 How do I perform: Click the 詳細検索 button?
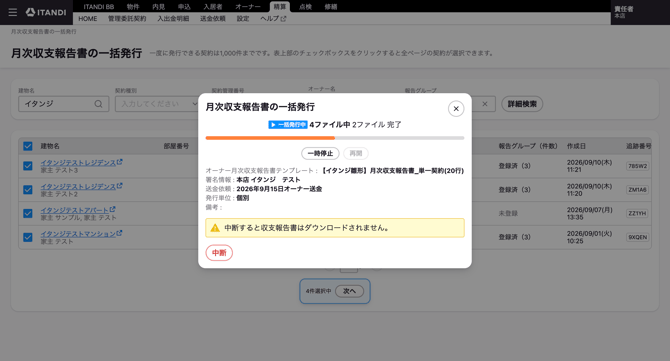coord(522,104)
